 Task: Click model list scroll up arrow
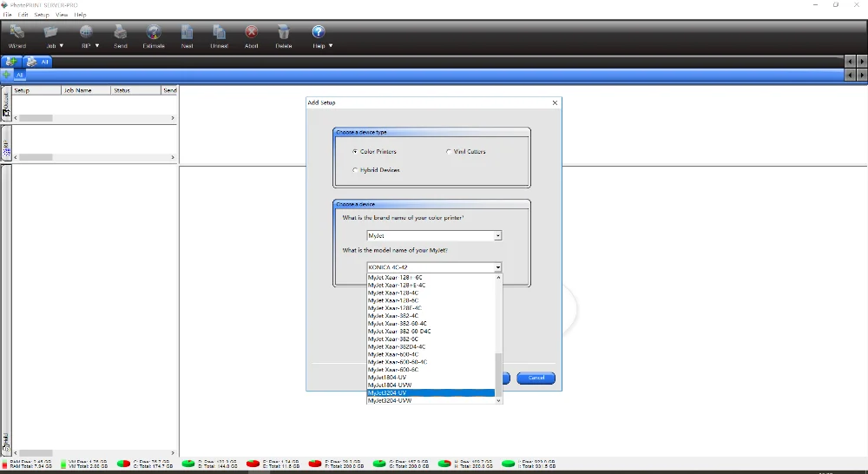(499, 278)
